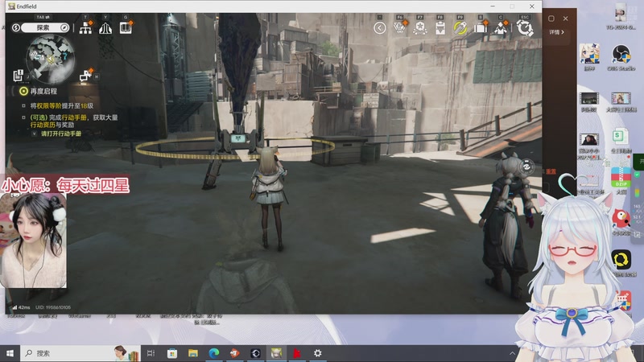Viewport: 644px width, 362px height.
Task: Select the 再度启程 quest title
Action: click(43, 91)
